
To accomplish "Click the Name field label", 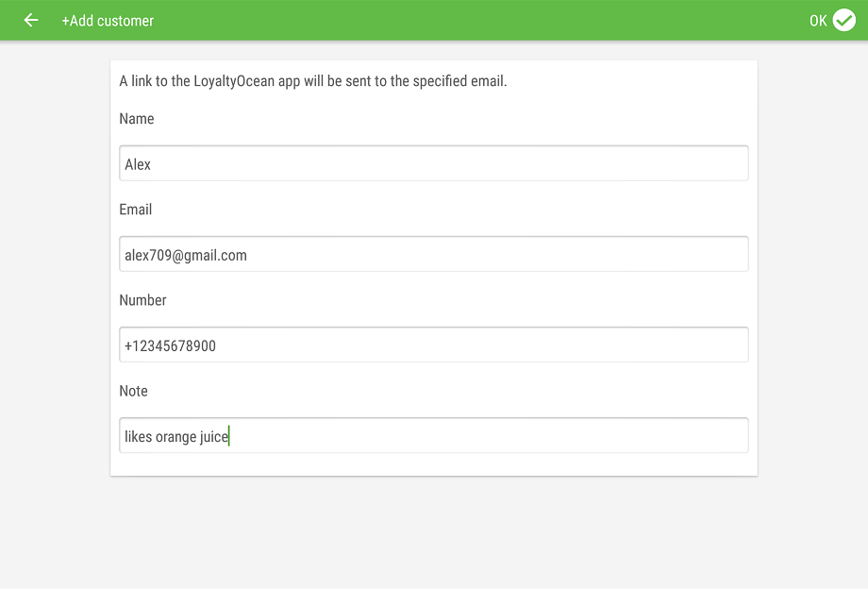I will click(x=137, y=119).
